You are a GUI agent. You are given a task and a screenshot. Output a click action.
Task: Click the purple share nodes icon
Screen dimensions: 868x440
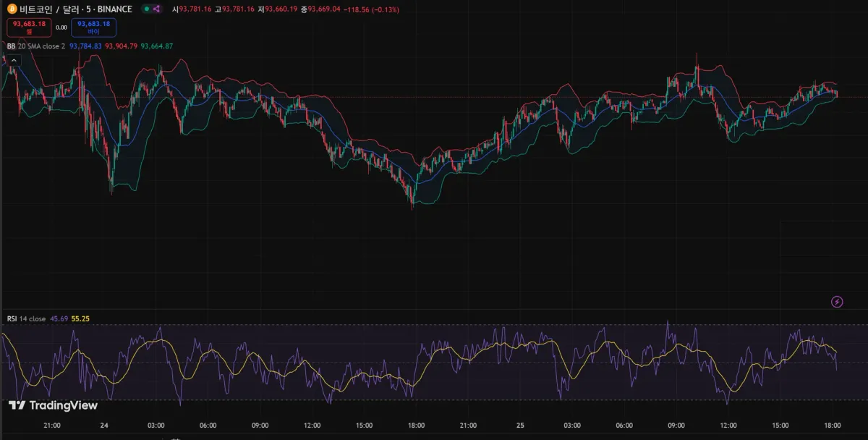[158, 9]
